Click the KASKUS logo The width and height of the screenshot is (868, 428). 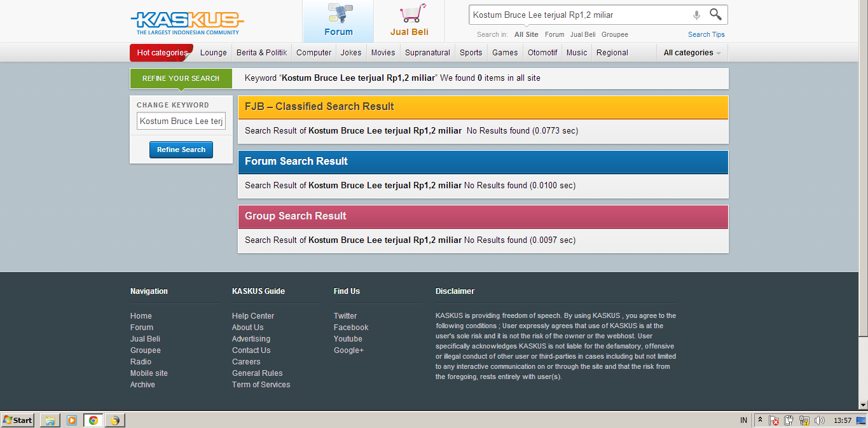(186, 22)
